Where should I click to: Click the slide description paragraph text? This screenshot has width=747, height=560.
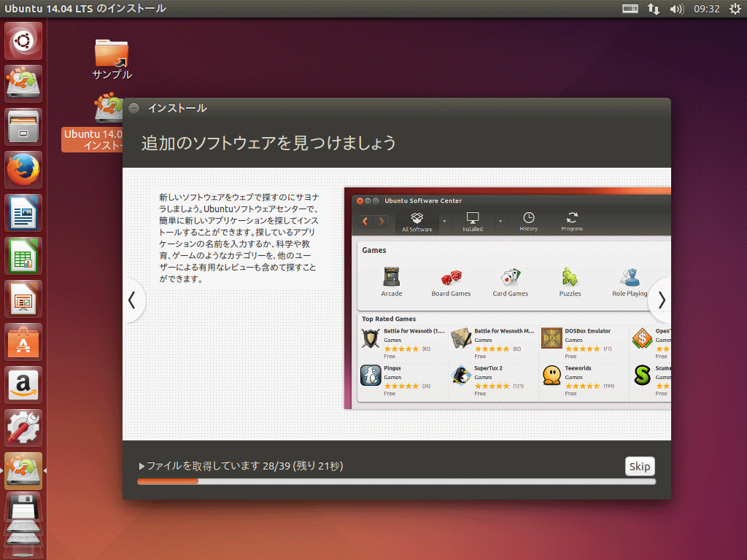[x=239, y=238]
